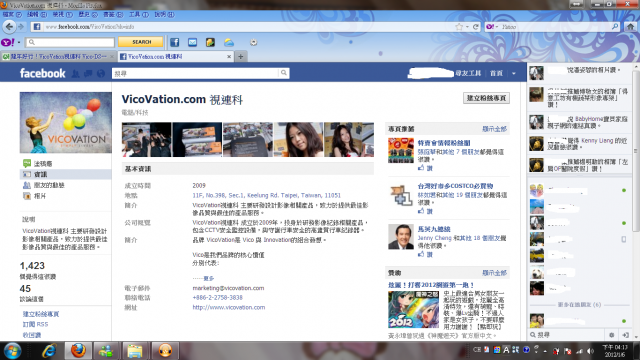The width and height of the screenshot is (640, 360).
Task: Click the 訂閱 RSS link
Action: click(x=35, y=324)
